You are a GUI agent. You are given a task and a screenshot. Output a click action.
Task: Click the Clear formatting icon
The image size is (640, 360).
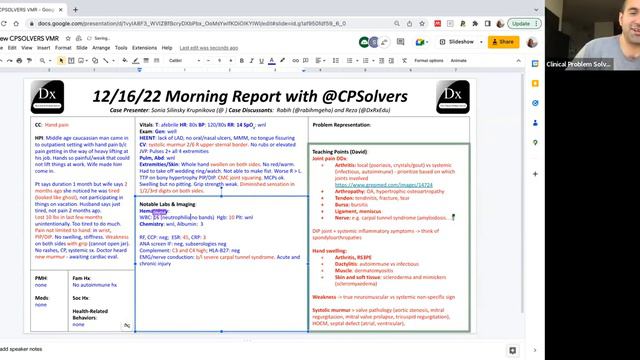pos(404,61)
